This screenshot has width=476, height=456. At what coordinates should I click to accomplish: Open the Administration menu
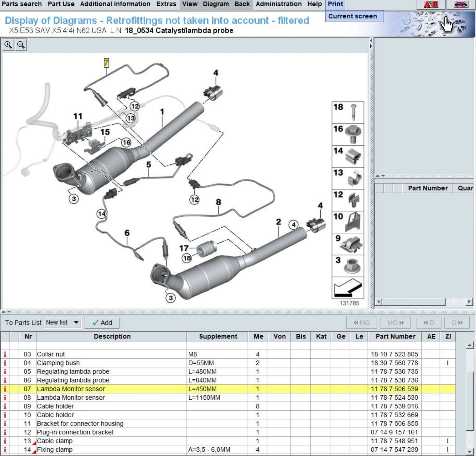[279, 4]
